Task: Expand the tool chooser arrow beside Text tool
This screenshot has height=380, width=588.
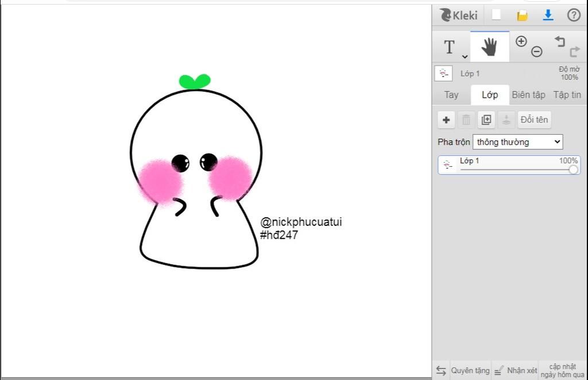Action: tap(465, 57)
